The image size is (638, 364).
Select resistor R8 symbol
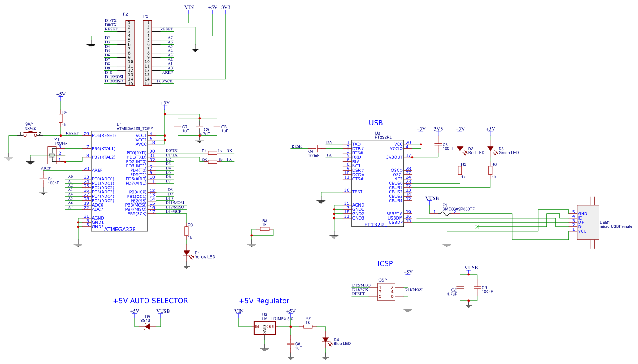click(x=264, y=229)
